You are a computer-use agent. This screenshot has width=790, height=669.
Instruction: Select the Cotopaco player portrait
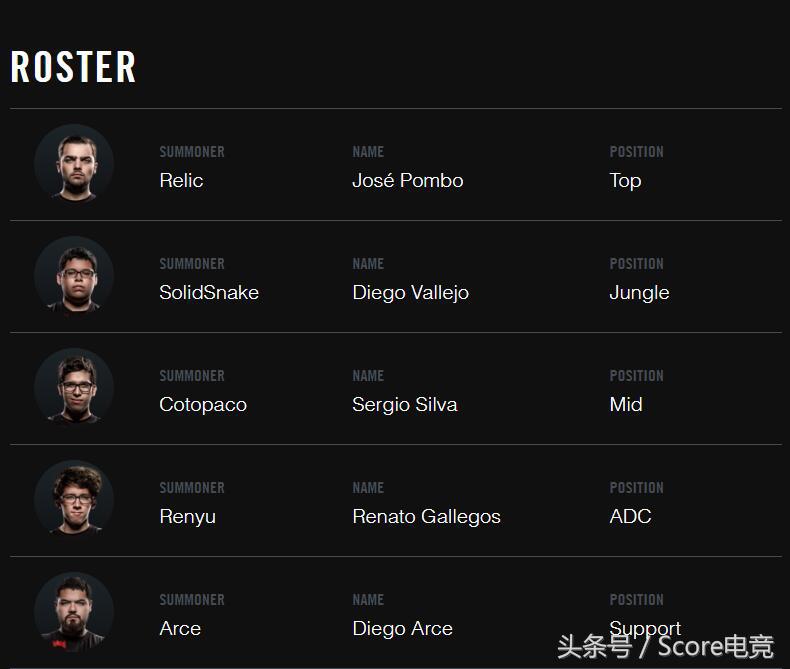(x=74, y=388)
